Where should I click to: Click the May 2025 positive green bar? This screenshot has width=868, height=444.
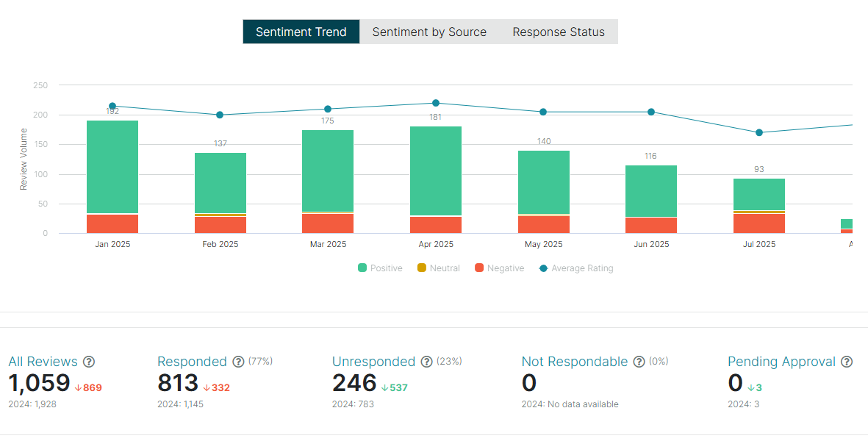[x=544, y=182]
